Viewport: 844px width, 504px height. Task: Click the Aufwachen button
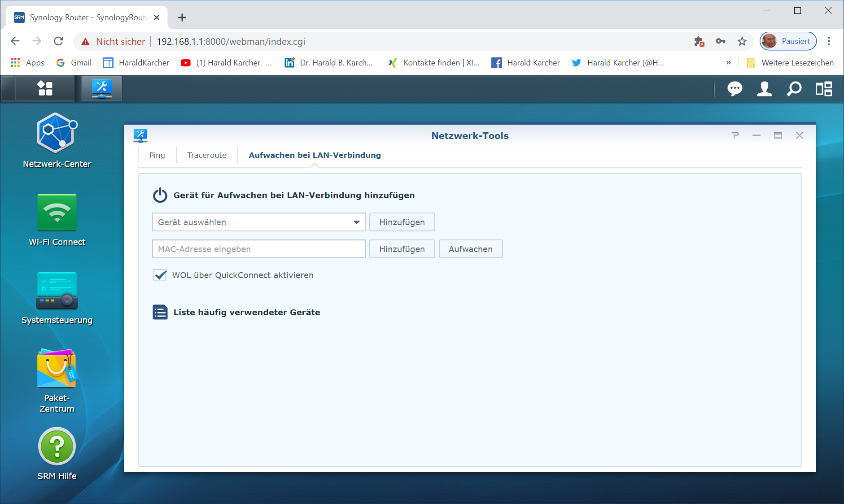tap(470, 249)
